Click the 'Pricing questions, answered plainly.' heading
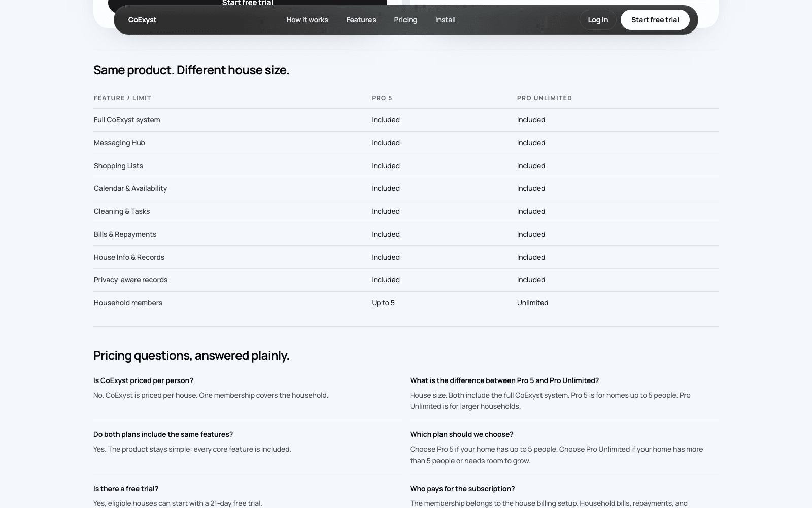Viewport: 812px width, 508px height. [x=191, y=356]
